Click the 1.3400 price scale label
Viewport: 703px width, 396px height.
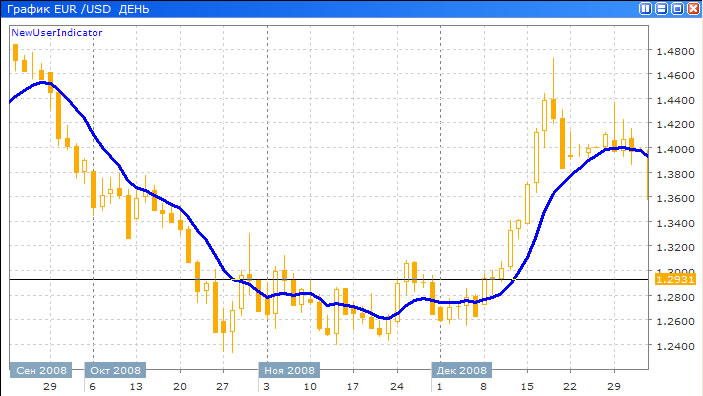675,223
